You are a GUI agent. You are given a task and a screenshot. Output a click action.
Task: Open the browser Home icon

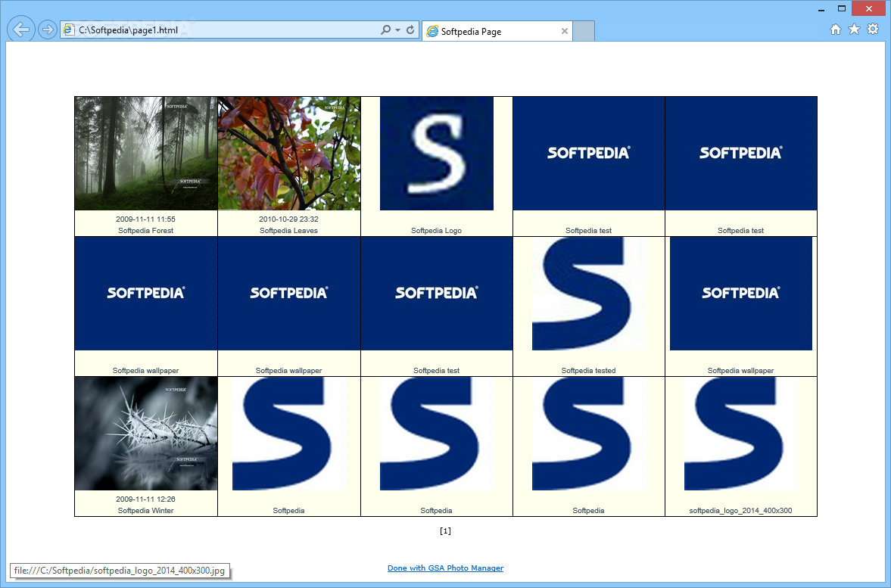tap(835, 30)
